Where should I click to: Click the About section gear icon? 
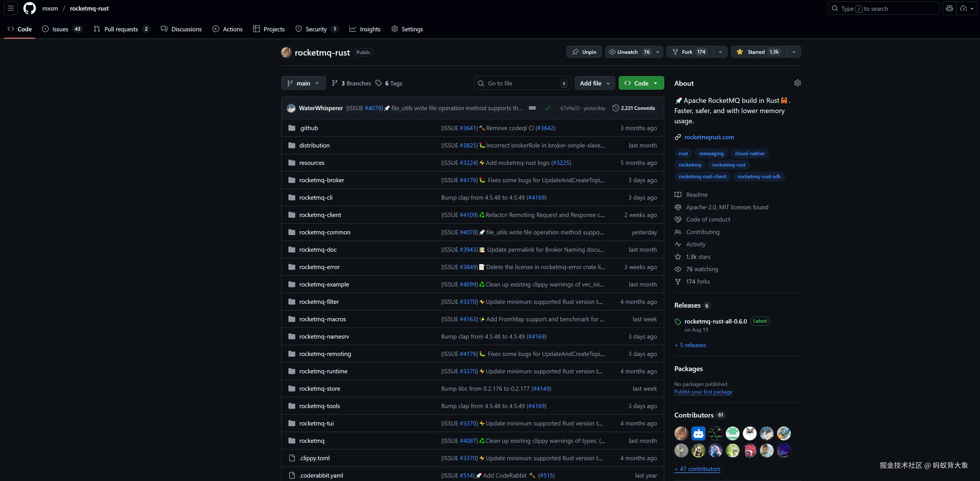797,83
